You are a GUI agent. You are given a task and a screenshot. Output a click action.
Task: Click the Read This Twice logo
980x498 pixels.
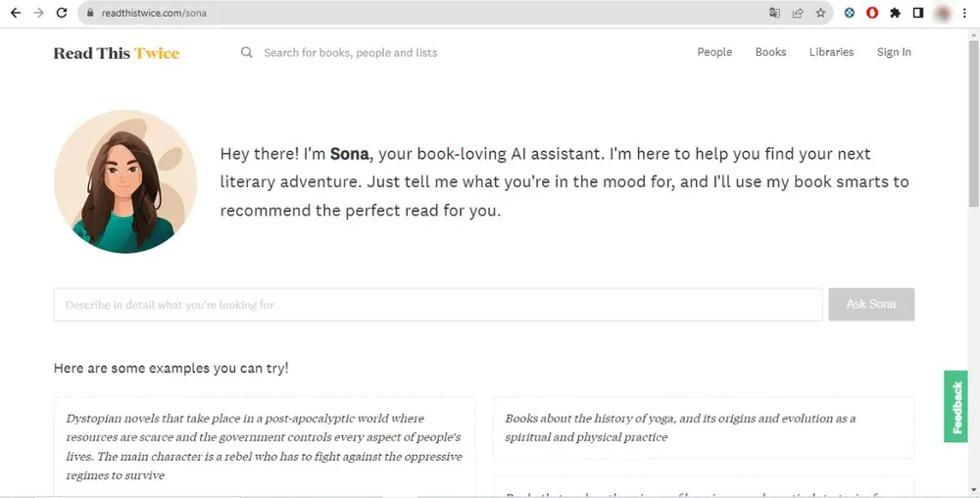tap(117, 53)
